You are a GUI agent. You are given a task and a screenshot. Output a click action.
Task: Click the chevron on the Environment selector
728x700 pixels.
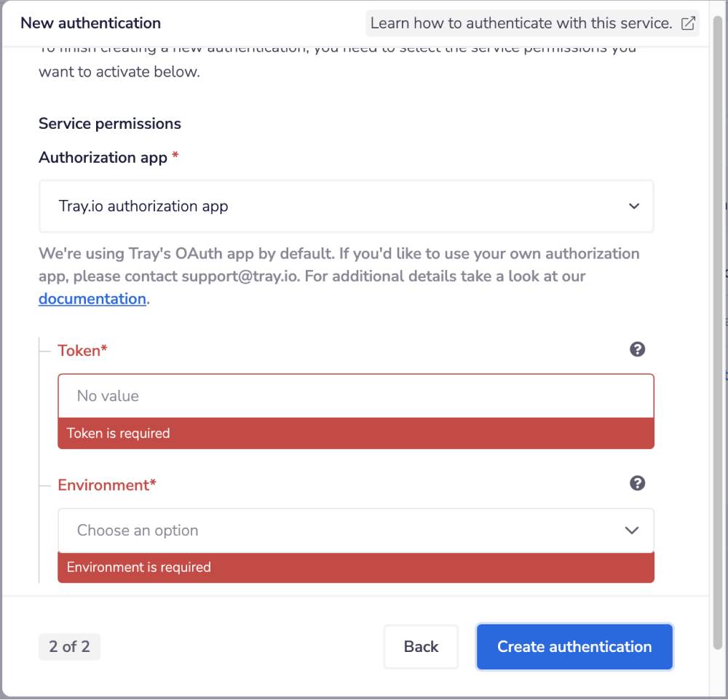click(632, 530)
